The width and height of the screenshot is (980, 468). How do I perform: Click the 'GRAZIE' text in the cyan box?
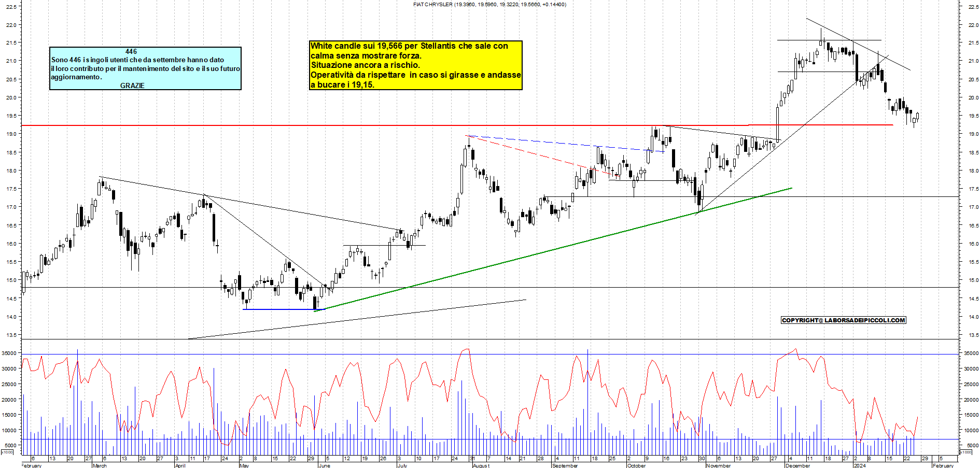tap(132, 86)
